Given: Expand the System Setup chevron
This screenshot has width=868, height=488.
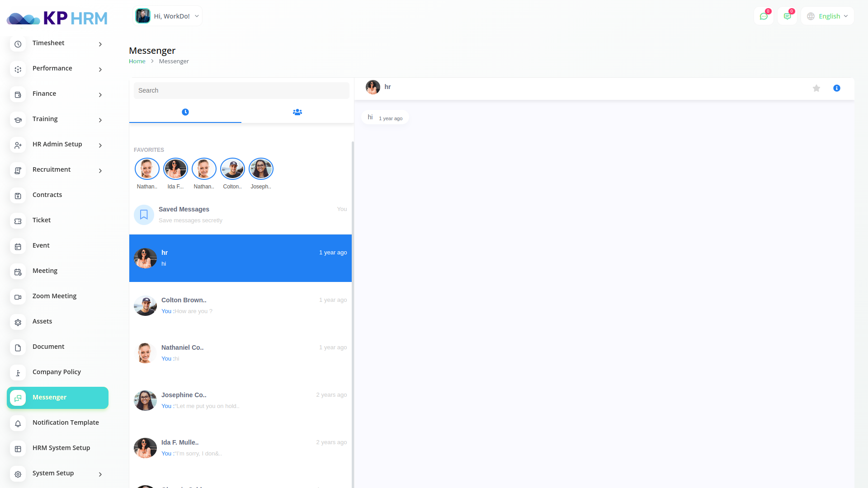Looking at the screenshot, I should (100, 474).
